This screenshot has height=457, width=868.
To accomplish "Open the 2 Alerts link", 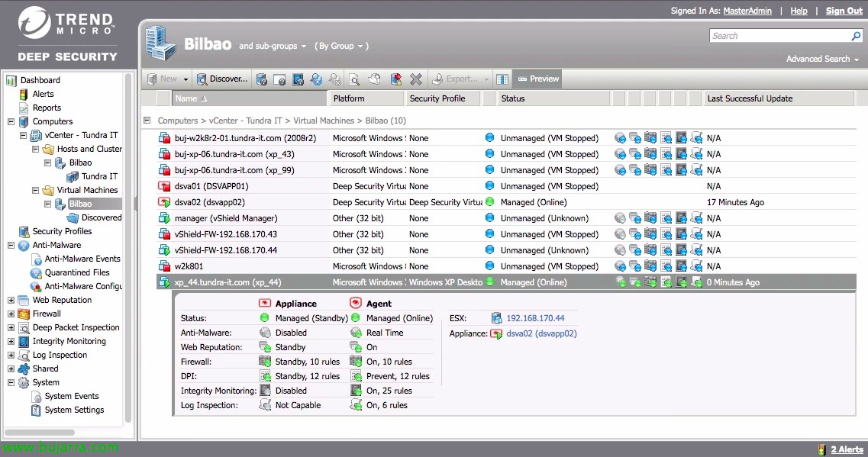I will pos(847,450).
